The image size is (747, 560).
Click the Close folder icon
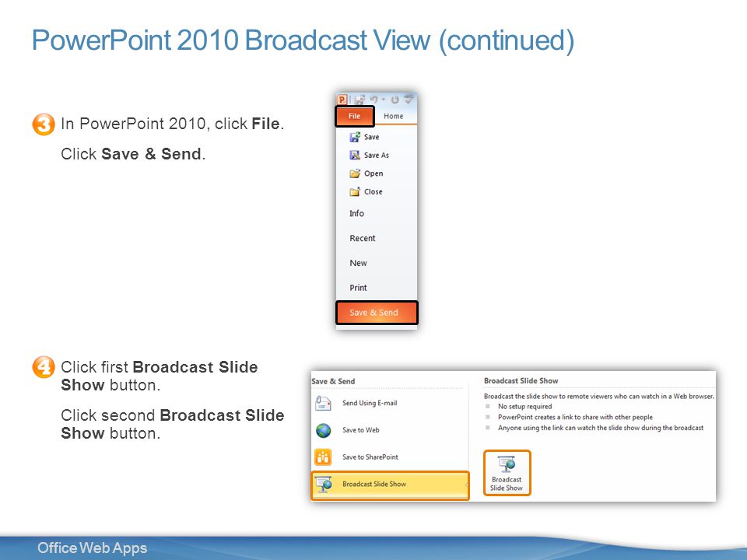355,191
